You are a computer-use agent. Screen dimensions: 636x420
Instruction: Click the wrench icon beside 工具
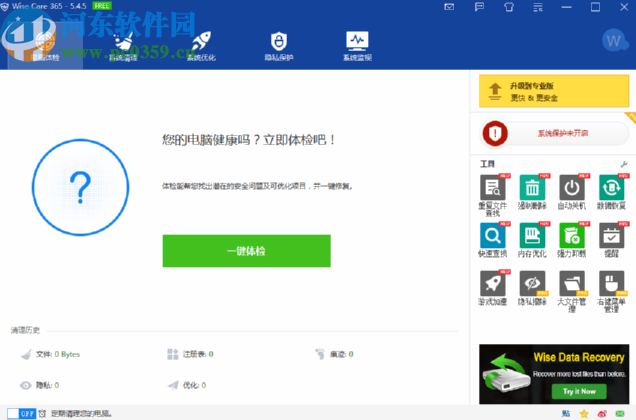coord(624,164)
